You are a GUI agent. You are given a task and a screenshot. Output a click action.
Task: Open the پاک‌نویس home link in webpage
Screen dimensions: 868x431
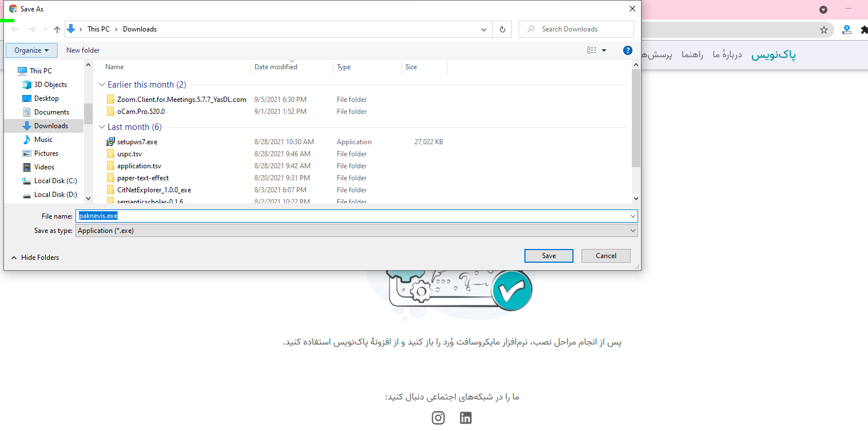coord(774,55)
